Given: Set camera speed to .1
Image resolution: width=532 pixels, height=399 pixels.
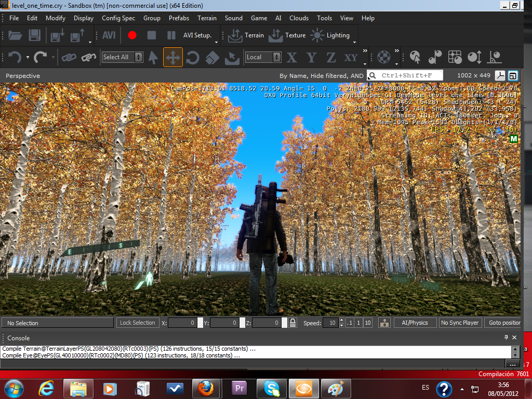Looking at the screenshot, I should click(350, 323).
